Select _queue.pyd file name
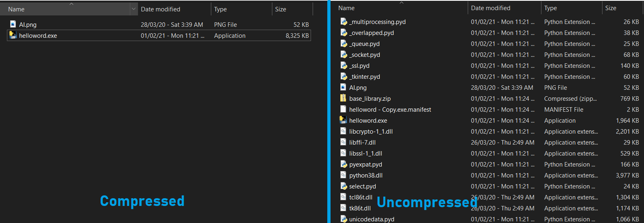This screenshot has width=644, height=223. (x=364, y=44)
